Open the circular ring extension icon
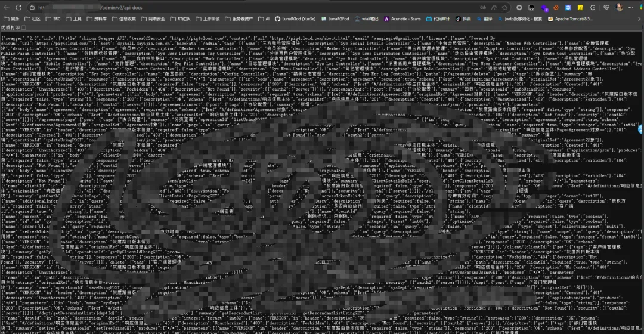The image size is (644, 334). (x=519, y=7)
